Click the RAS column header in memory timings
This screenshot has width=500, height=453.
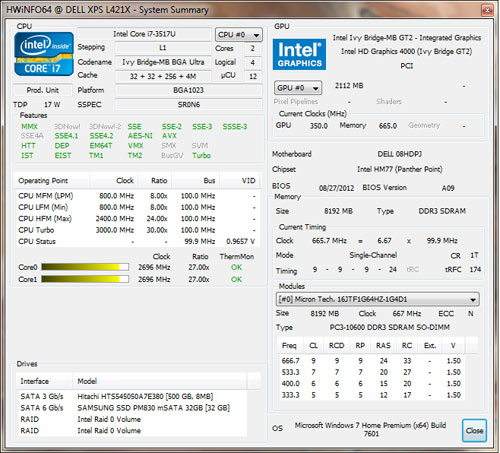tap(383, 345)
